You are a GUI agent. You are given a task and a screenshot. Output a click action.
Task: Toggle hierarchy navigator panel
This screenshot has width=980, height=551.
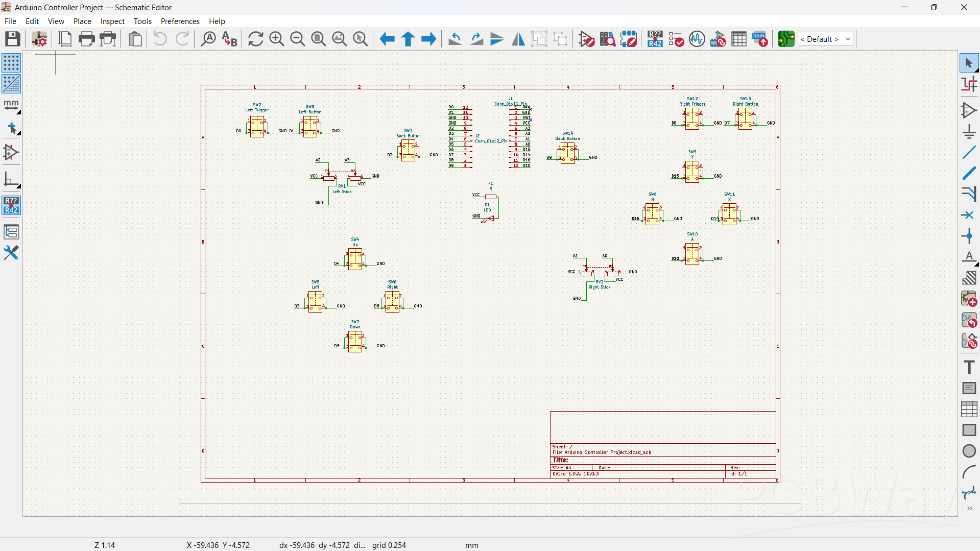coord(11,232)
